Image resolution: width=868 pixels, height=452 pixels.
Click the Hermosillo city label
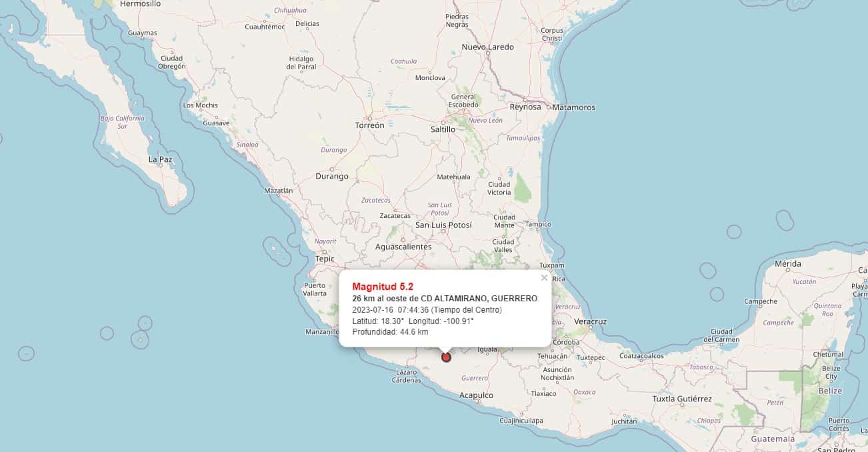click(x=140, y=4)
